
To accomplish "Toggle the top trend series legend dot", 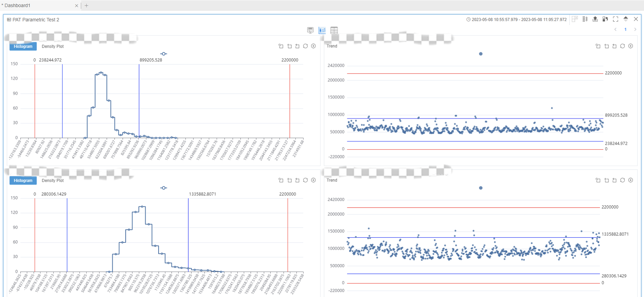I will coord(481,54).
